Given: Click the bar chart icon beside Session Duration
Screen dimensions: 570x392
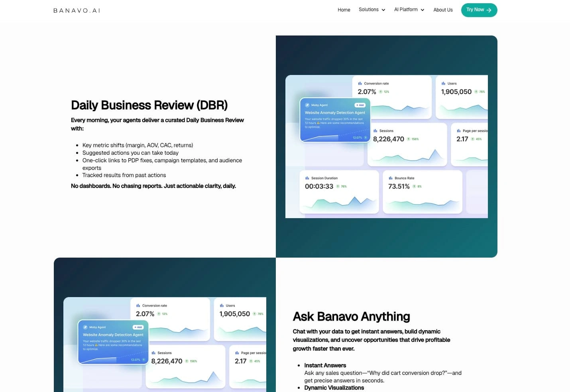Looking at the screenshot, I should click(307, 178).
